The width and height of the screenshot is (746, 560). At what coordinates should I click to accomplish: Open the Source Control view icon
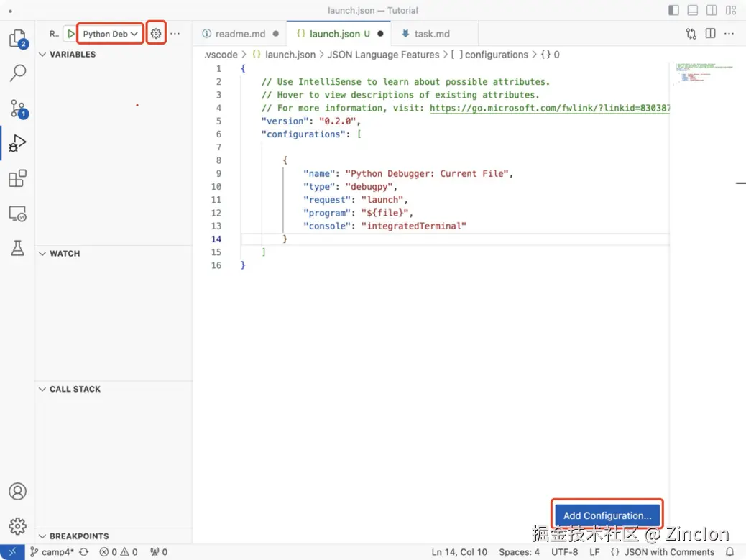click(x=18, y=109)
